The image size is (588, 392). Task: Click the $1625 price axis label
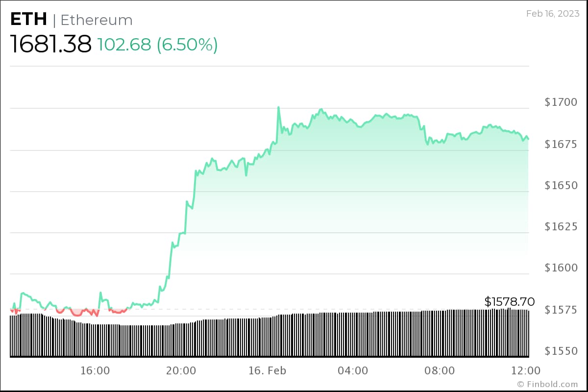click(x=561, y=227)
